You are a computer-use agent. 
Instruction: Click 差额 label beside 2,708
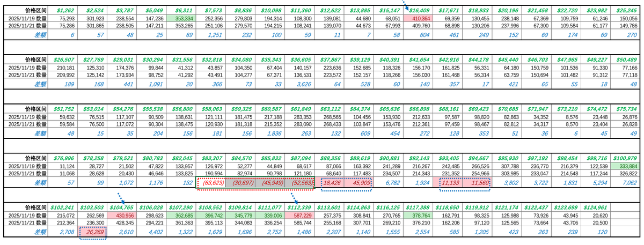pos(41,232)
